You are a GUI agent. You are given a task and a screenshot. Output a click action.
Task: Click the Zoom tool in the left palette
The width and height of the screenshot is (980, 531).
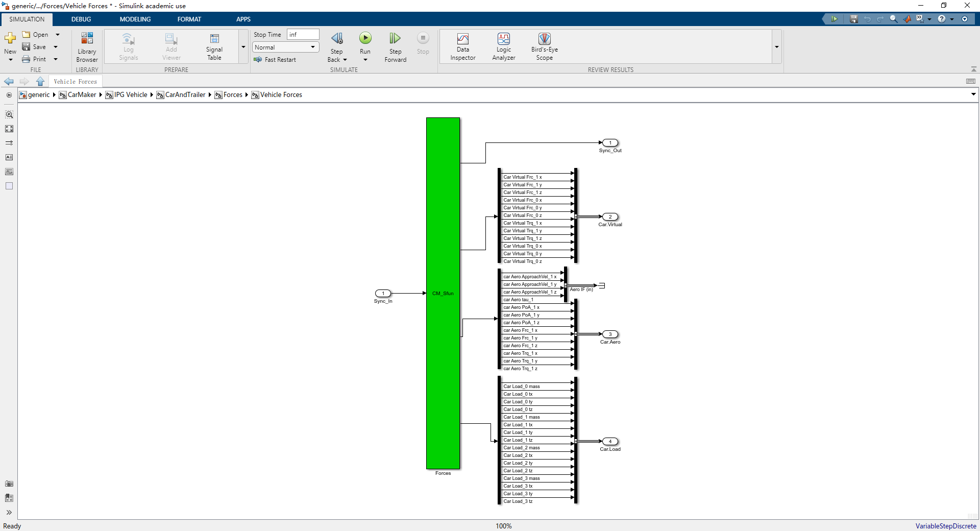pos(9,115)
